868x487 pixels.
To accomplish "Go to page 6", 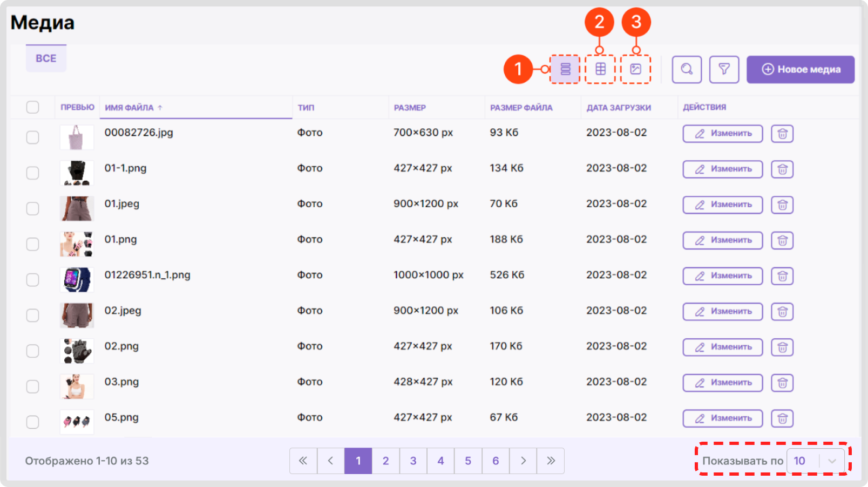I will 496,461.
